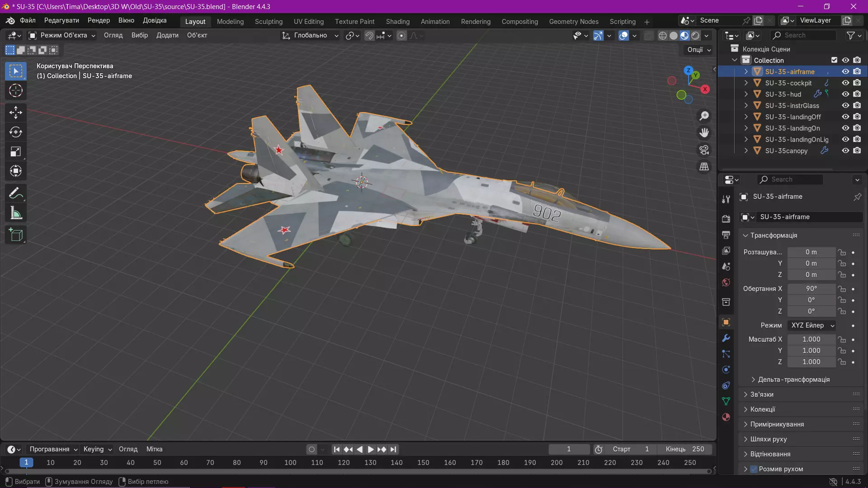Toggle the X-ray view button
The height and width of the screenshot is (488, 868).
click(648, 36)
